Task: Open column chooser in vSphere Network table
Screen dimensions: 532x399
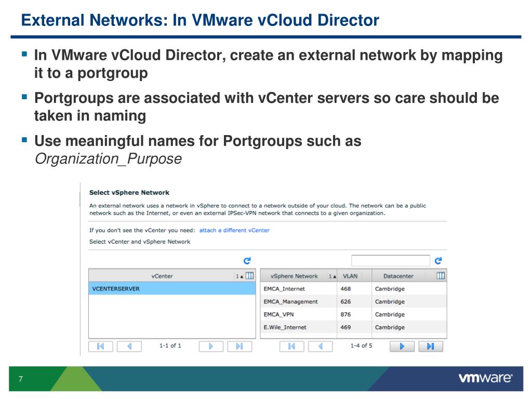Action: click(x=441, y=276)
